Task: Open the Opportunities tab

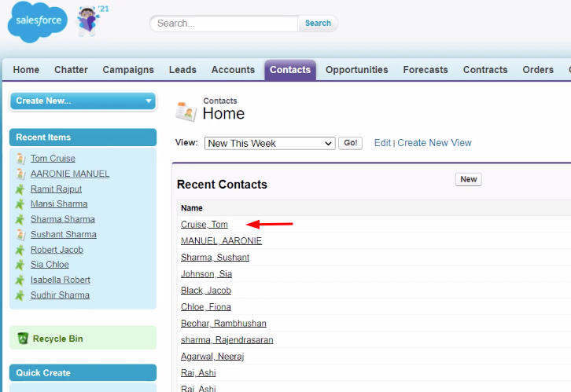Action: click(357, 69)
